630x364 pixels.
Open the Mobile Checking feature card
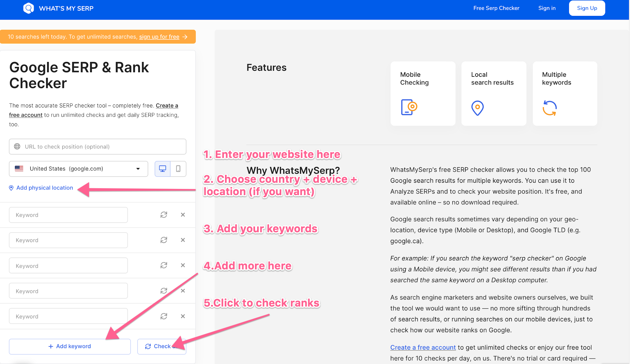423,94
